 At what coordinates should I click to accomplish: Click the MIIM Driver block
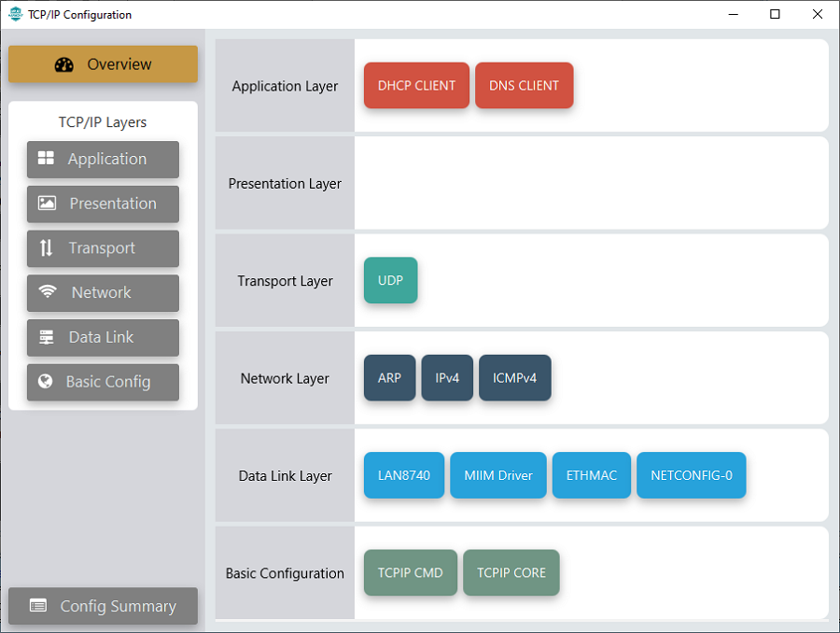coord(497,475)
